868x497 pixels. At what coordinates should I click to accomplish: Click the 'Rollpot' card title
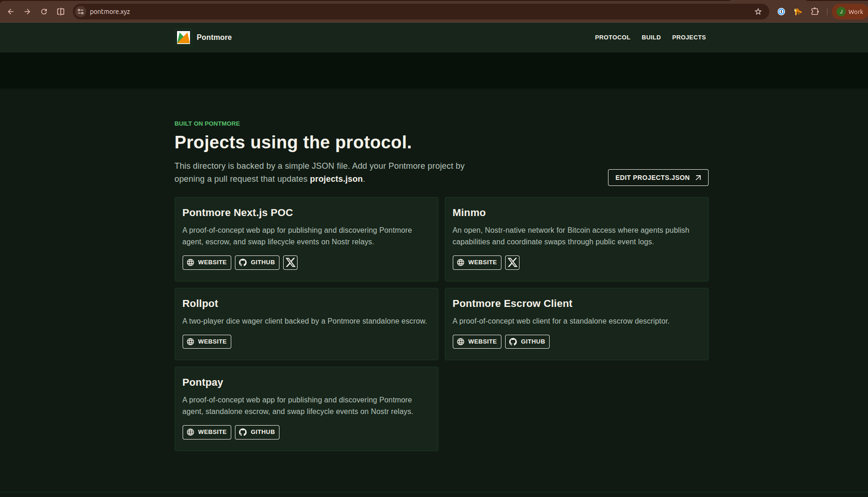tap(200, 304)
